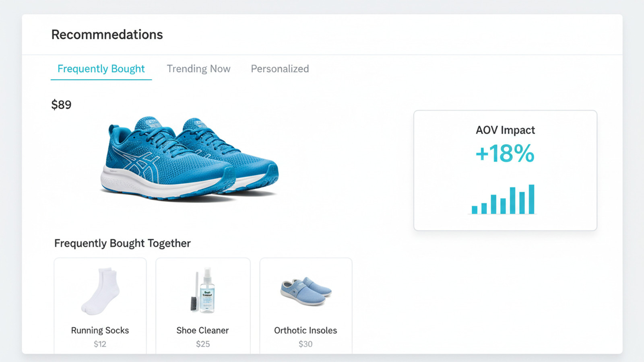Select the Frequently Bought tab

click(x=101, y=69)
